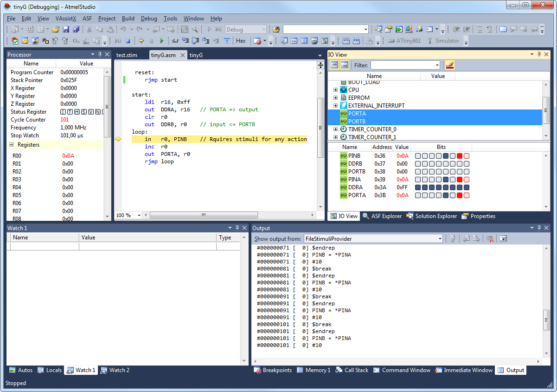Screen dimensions: 557x392
Task: Open the Show output from dropdown
Action: click(373, 239)
